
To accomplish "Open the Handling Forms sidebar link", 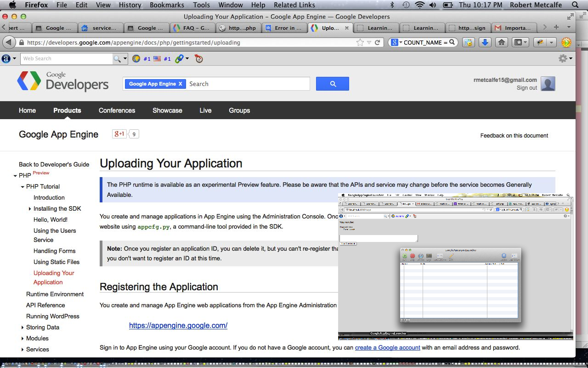I will tap(54, 251).
